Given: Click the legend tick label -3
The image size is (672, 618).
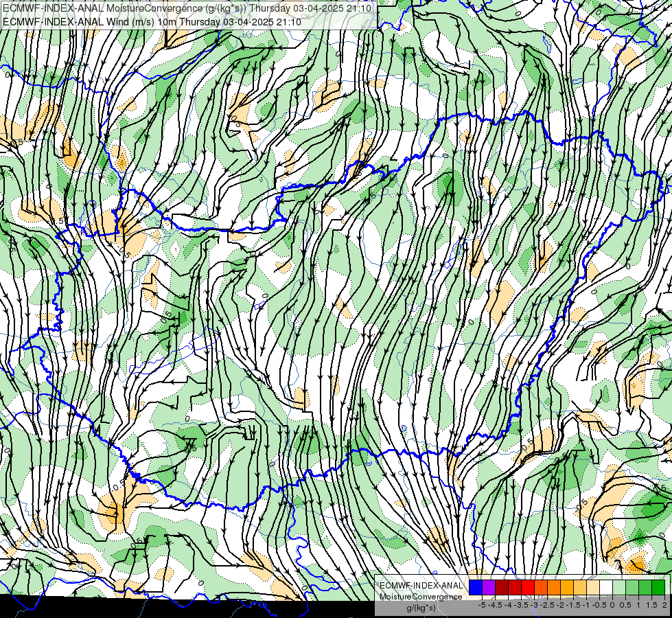Looking at the screenshot, I should click(x=534, y=605).
